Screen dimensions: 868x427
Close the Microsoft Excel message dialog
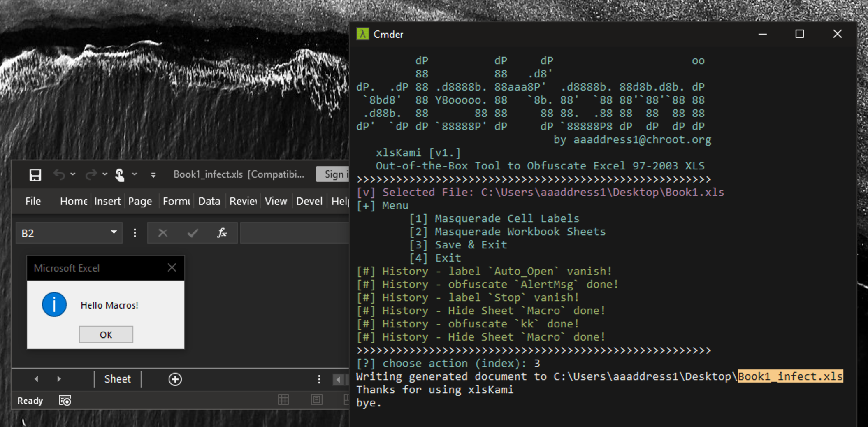172,268
